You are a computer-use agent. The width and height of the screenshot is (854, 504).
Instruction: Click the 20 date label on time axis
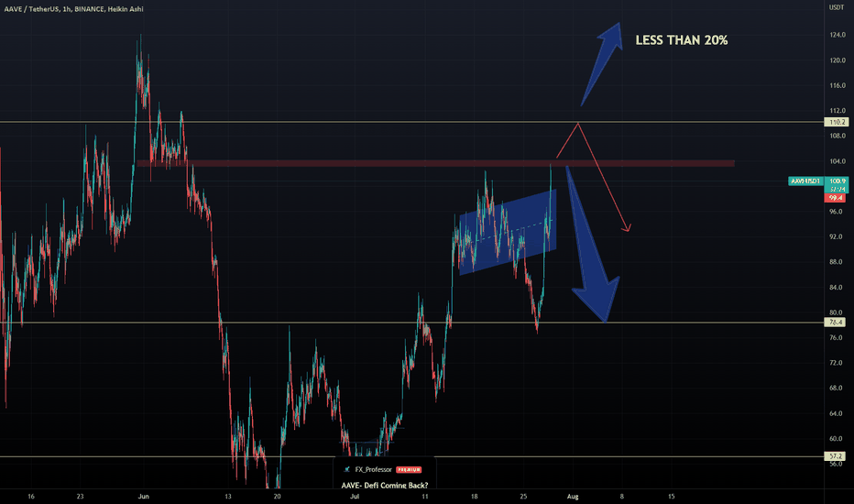[278, 497]
